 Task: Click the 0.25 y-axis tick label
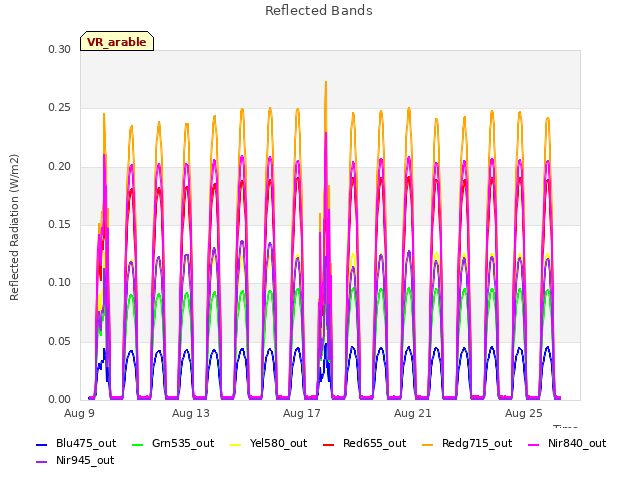[59, 108]
